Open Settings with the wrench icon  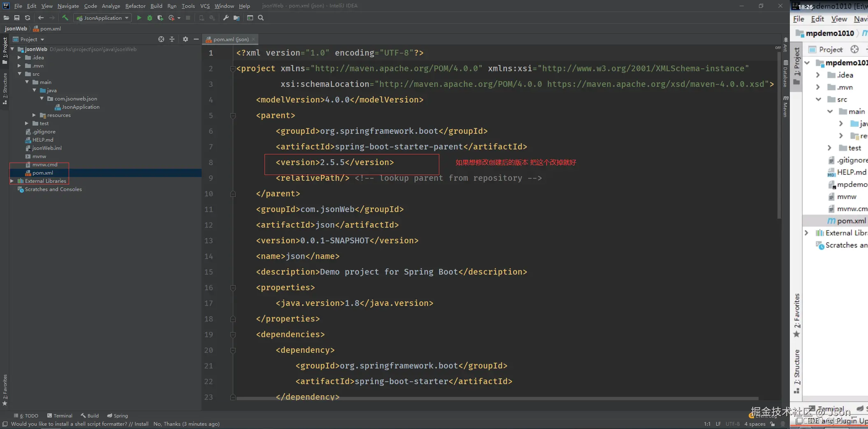(226, 18)
